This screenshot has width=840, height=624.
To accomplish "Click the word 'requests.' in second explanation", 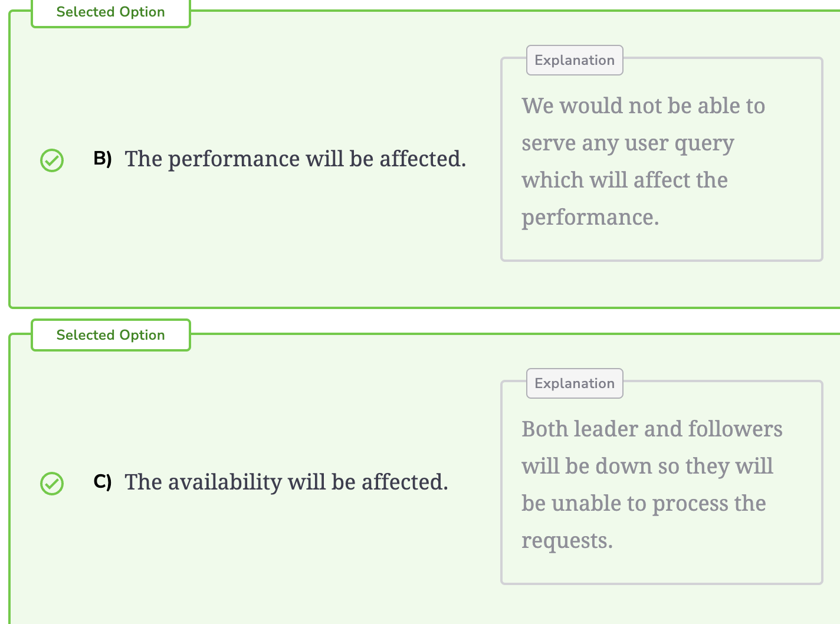I will pos(567,541).
